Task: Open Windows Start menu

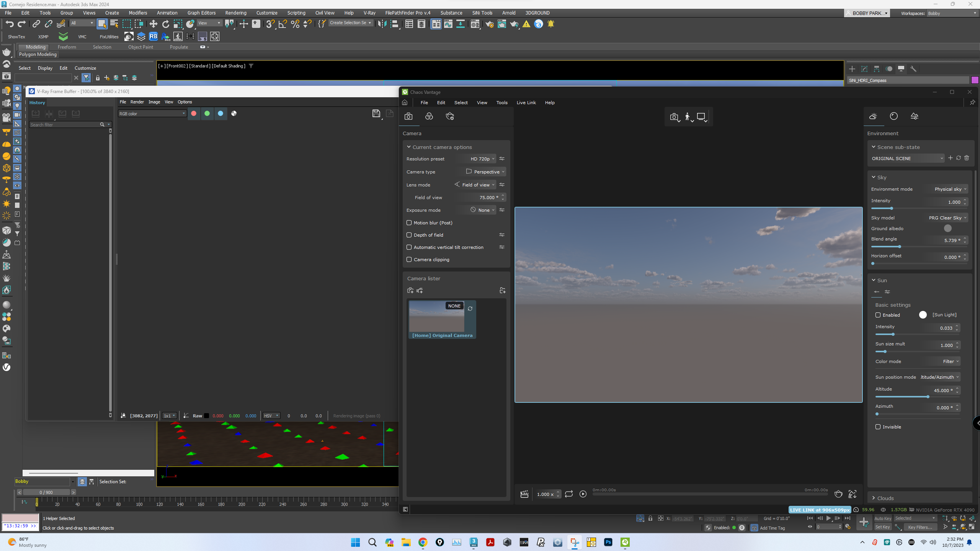Action: (355, 542)
